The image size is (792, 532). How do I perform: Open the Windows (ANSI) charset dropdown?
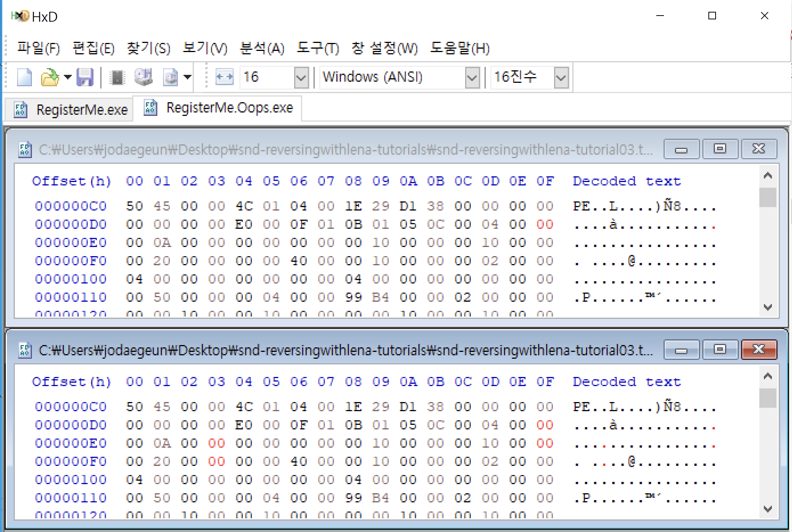(x=472, y=78)
